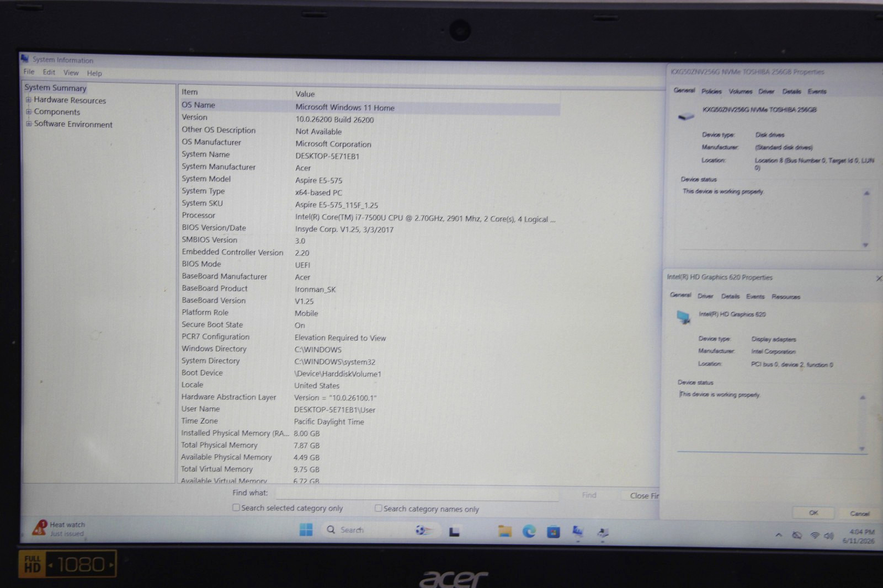Open the Edit menu
Screen dimensions: 883x588
[x=49, y=72]
